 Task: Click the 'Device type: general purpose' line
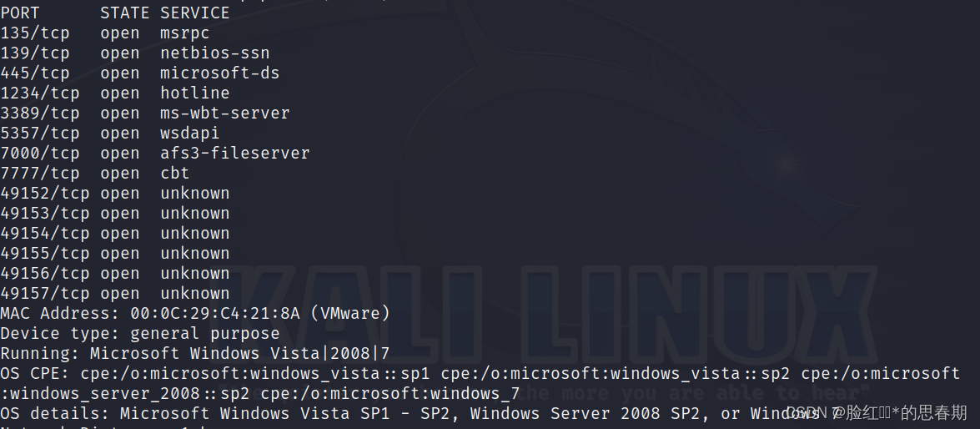(139, 334)
